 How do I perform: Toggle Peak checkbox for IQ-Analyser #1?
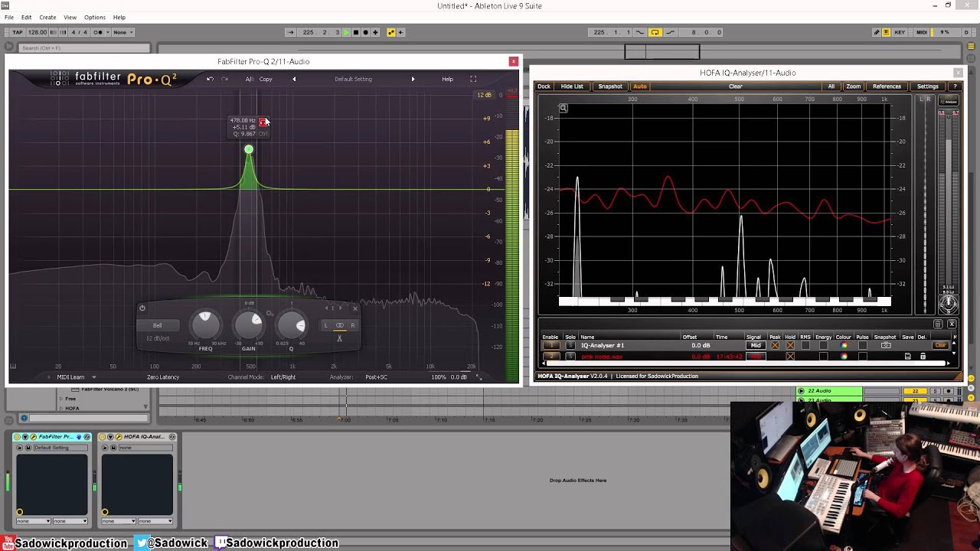pos(775,345)
